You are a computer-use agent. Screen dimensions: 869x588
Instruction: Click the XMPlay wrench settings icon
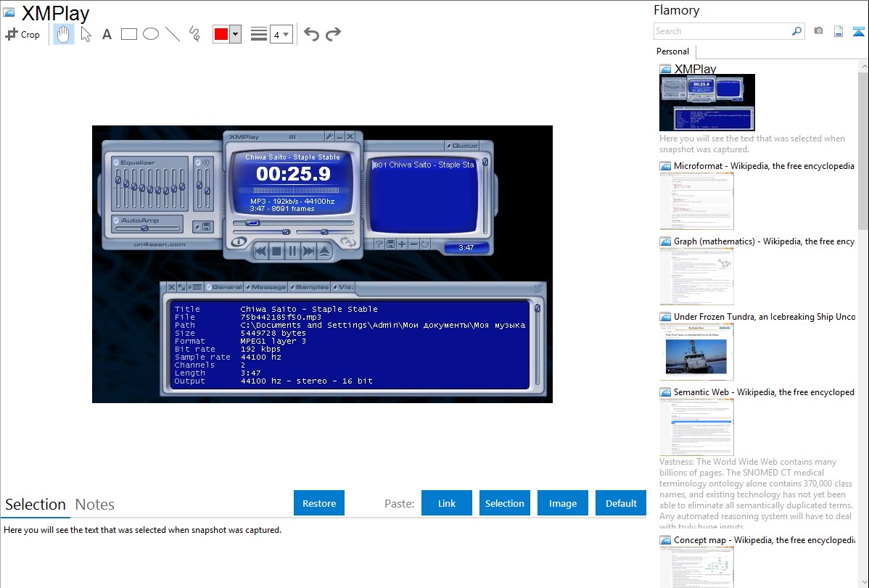[x=329, y=136]
